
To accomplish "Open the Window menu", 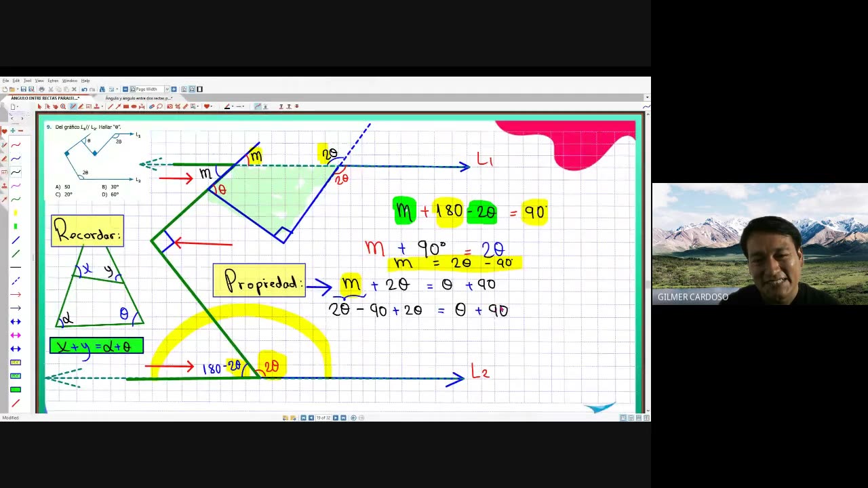I will click(70, 81).
